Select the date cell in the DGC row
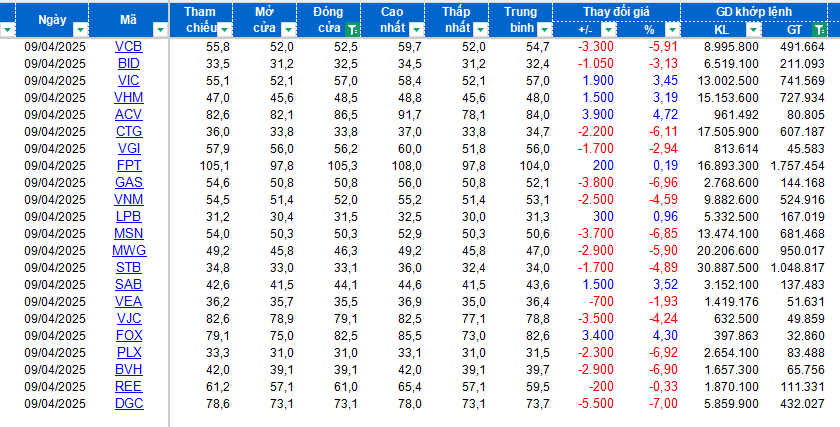The width and height of the screenshot is (840, 427). pyautogui.click(x=55, y=403)
